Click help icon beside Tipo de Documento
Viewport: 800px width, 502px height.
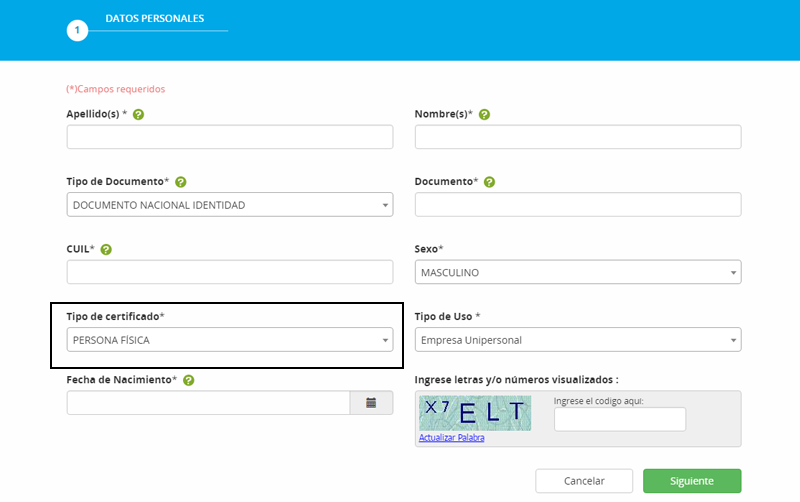coord(181,182)
